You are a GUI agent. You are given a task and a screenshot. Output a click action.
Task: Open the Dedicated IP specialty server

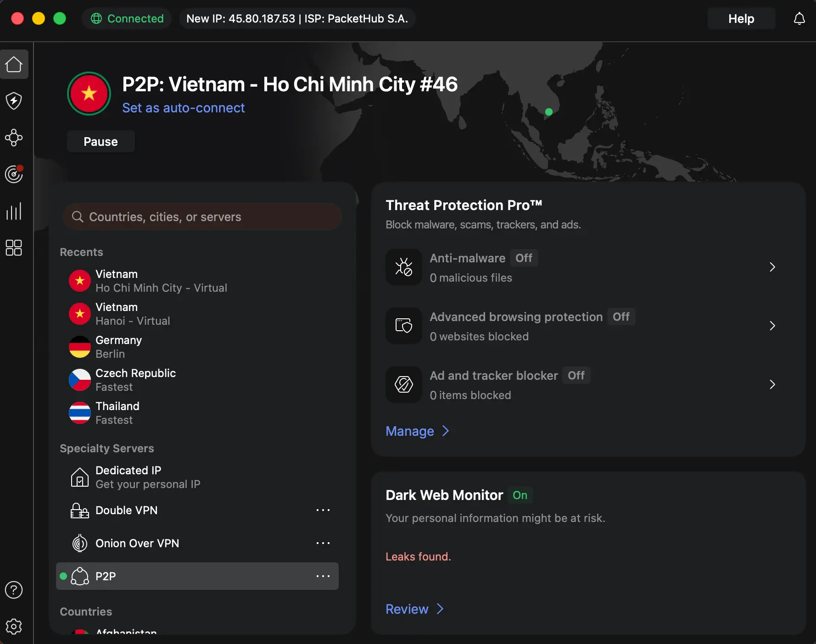pos(128,477)
